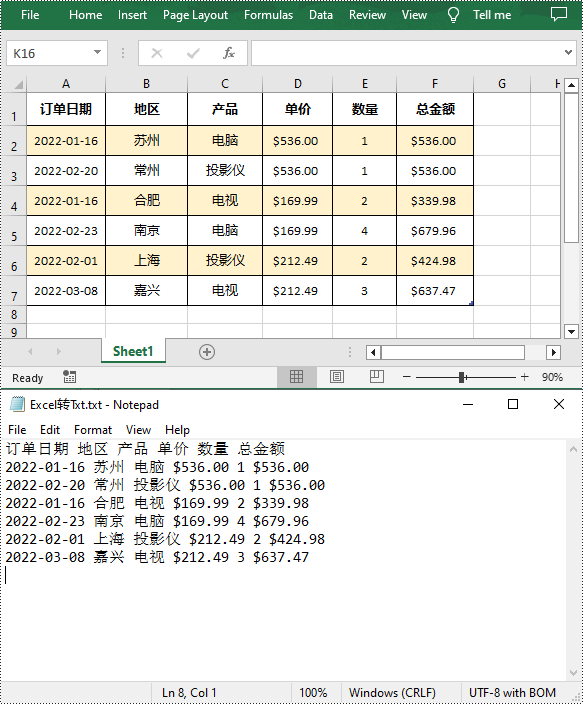Click UTF-8 with BOM in Notepad status bar
This screenshot has height=704, width=583.
point(512,693)
